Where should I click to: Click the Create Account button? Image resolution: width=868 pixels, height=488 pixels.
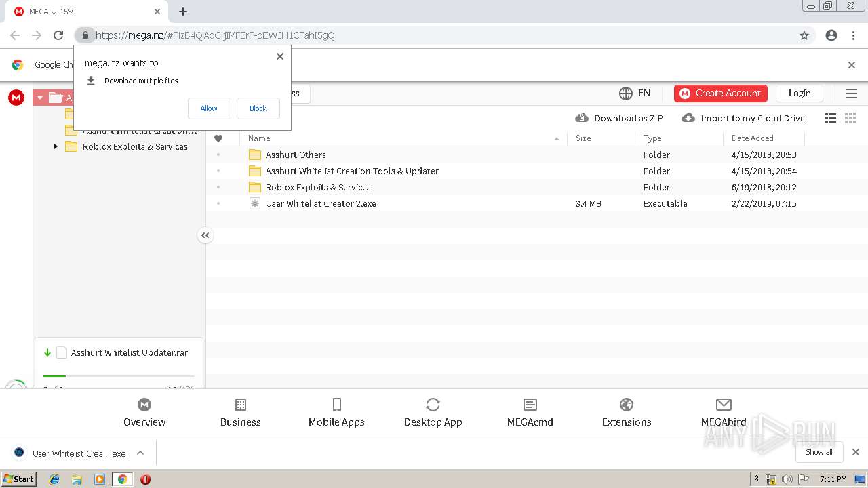(721, 94)
